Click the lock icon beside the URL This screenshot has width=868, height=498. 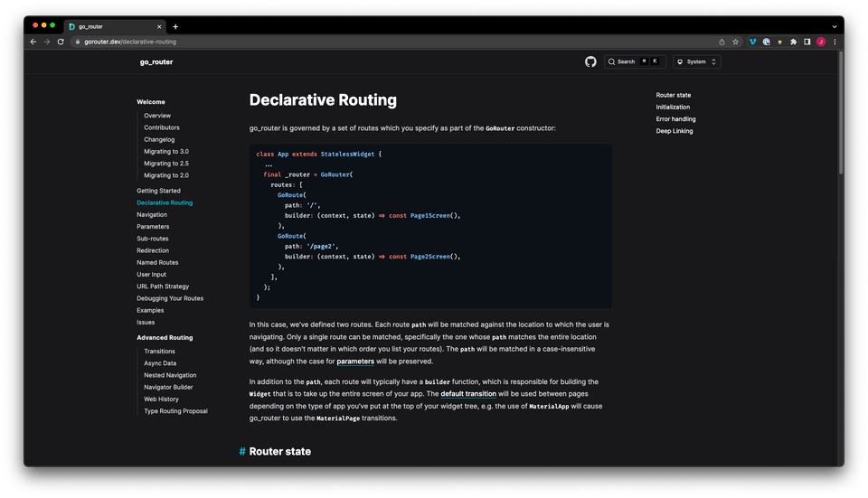click(78, 42)
